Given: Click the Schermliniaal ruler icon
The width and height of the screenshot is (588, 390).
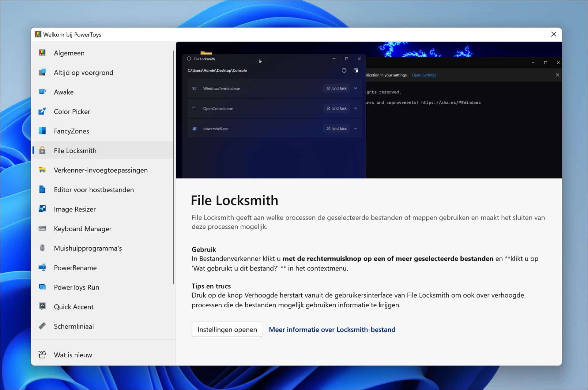Looking at the screenshot, I should tap(42, 326).
